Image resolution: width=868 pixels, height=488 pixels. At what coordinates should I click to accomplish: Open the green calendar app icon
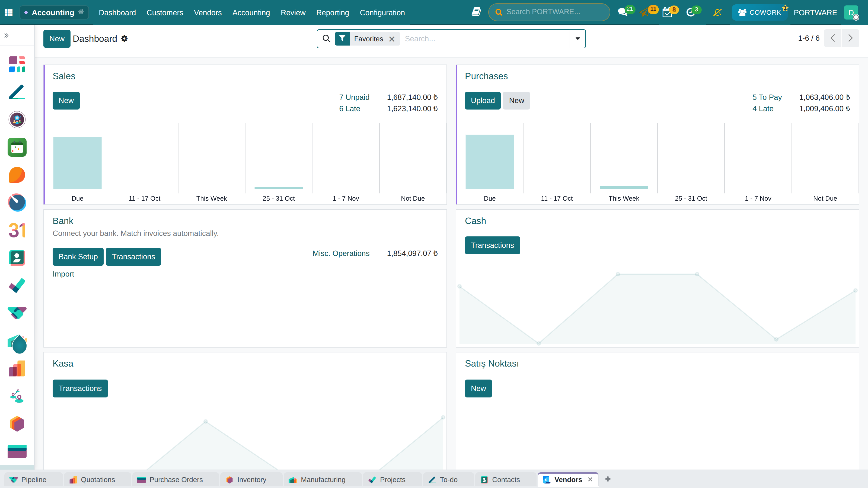click(17, 147)
